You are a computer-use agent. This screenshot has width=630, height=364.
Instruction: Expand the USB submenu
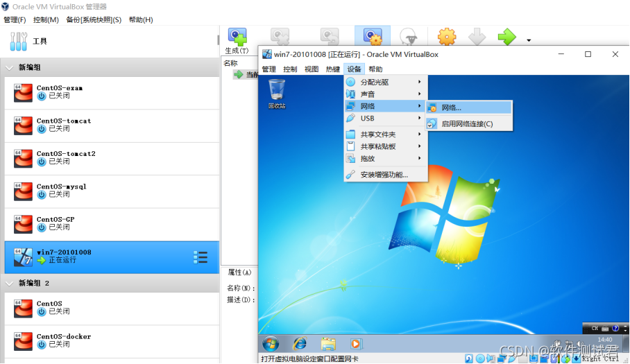pos(386,118)
